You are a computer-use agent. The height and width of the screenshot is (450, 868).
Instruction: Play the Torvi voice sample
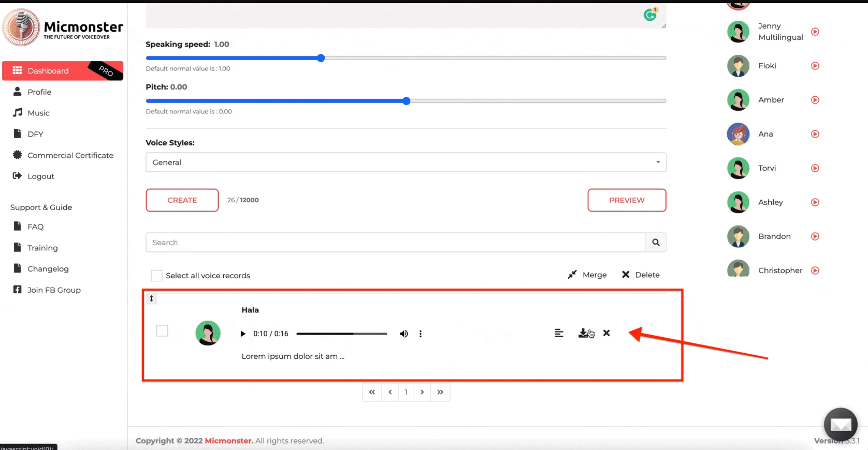tap(815, 168)
